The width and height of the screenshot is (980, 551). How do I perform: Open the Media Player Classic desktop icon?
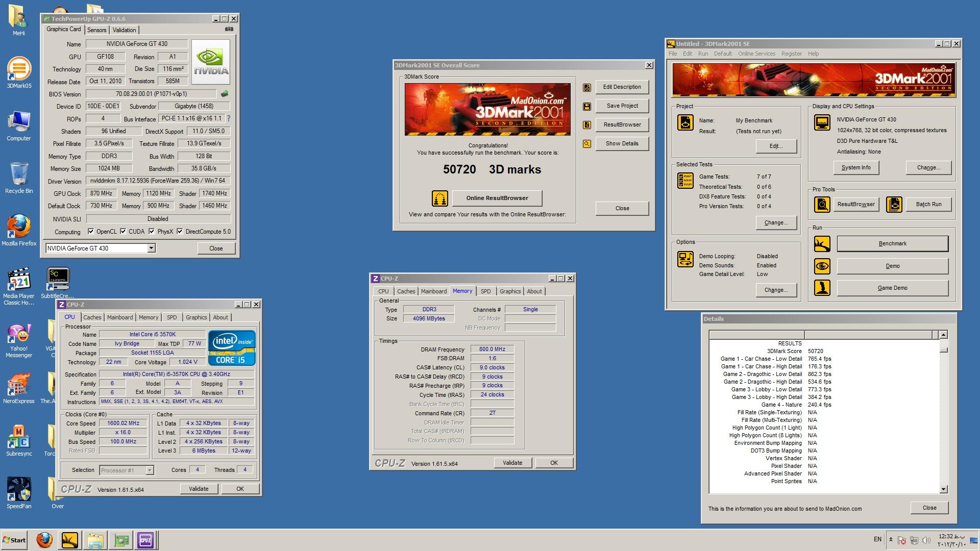[19, 286]
